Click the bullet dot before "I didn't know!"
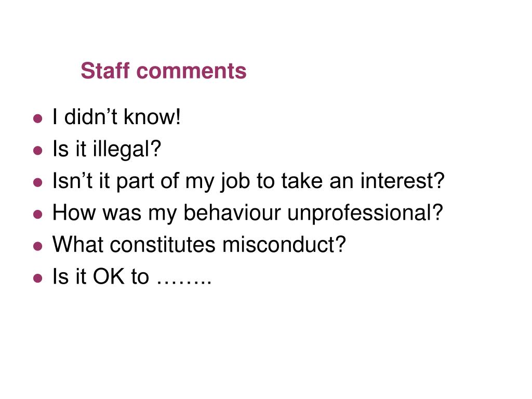Image resolution: width=532 pixels, height=399 pixels. (x=37, y=119)
